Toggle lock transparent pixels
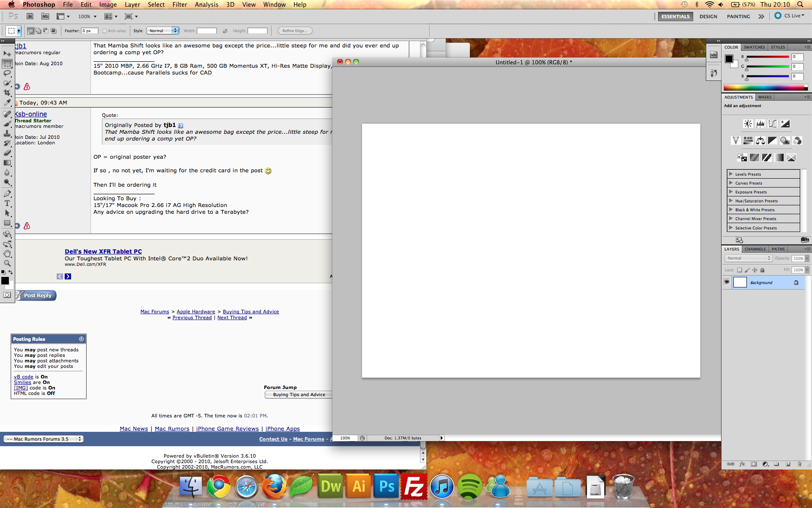Screen dimensions: 812x508 coord(739,270)
